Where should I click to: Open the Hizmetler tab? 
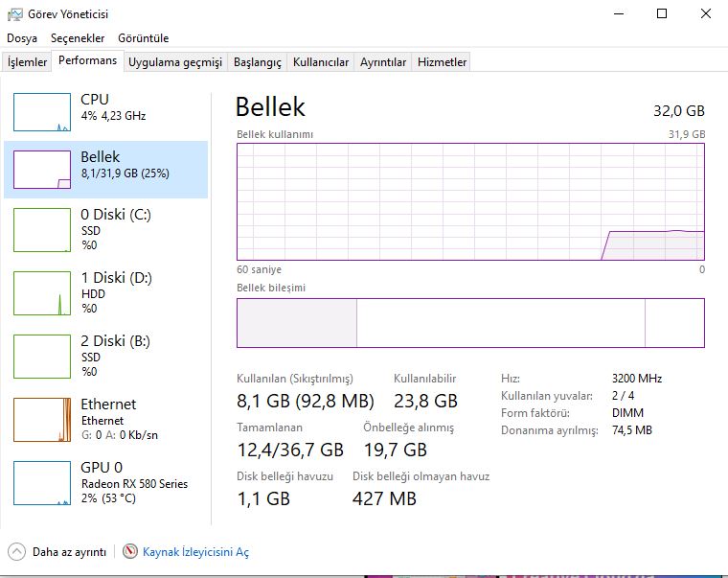442,62
